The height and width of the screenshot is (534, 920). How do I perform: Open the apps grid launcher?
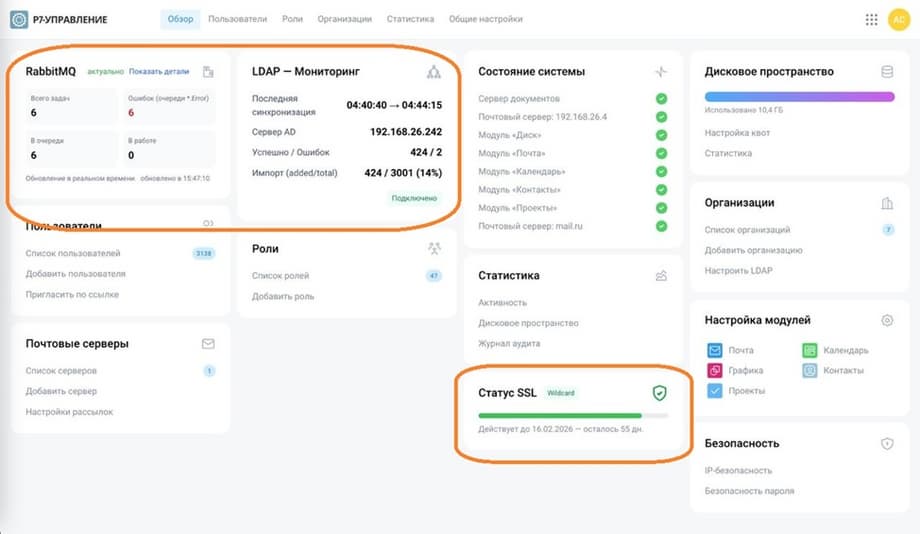point(871,19)
